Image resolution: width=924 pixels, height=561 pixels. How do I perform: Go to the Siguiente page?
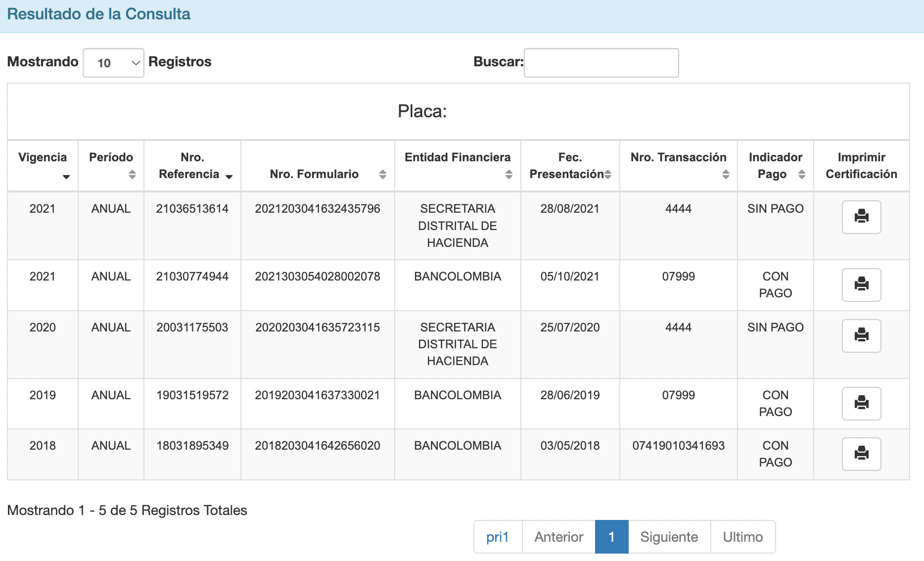(x=669, y=537)
